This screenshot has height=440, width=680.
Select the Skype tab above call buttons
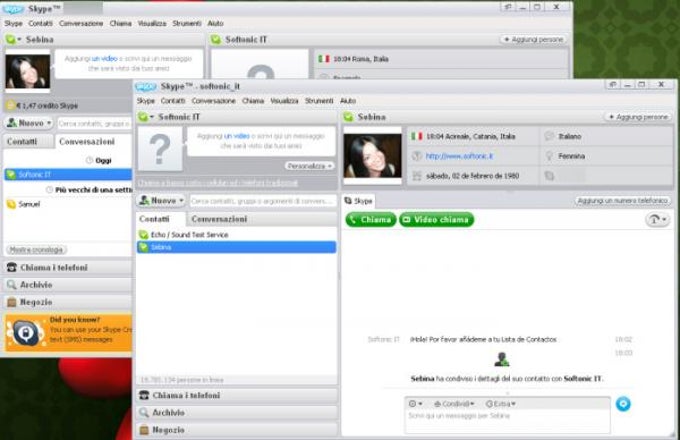pos(359,201)
